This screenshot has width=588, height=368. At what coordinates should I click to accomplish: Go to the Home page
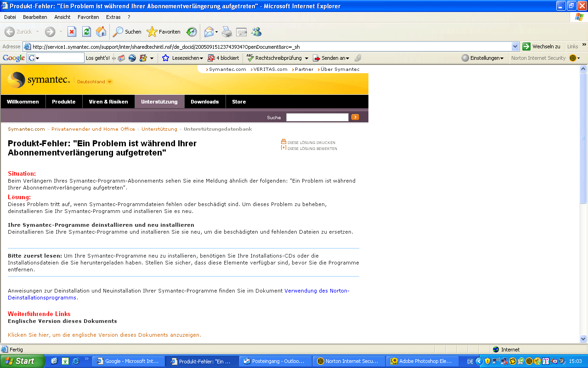(101, 32)
